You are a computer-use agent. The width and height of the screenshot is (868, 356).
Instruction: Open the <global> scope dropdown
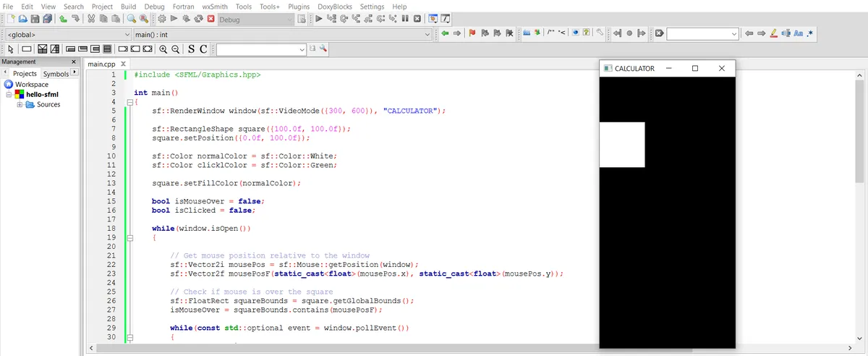[69, 34]
